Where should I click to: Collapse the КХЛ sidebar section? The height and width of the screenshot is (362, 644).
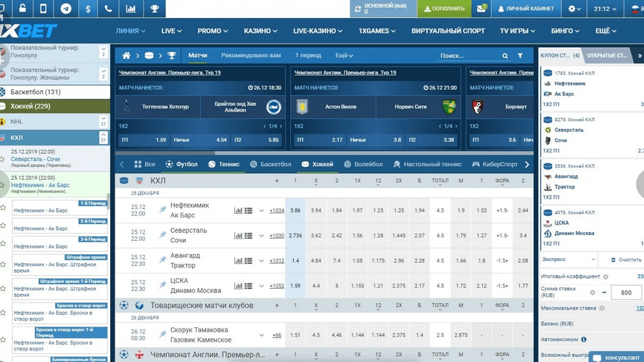(x=104, y=138)
